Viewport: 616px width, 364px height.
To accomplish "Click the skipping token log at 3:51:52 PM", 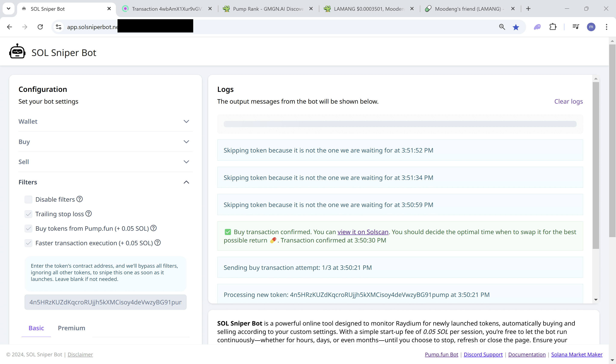I will pyautogui.click(x=400, y=150).
